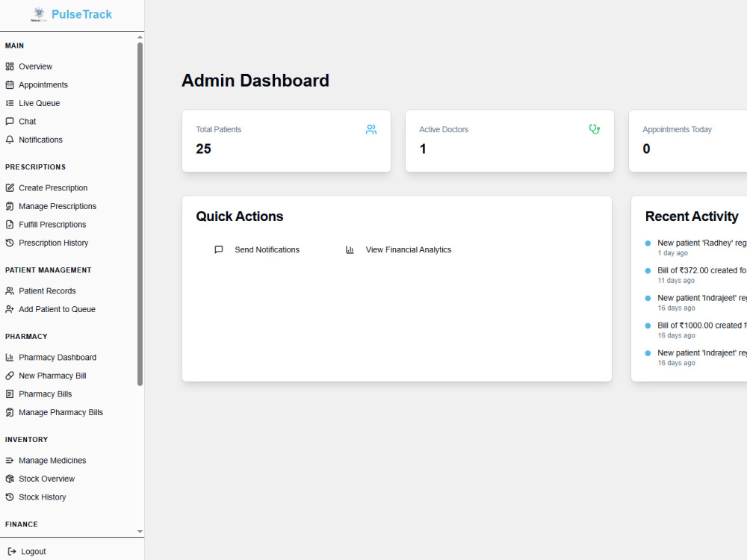Click the Send Notifications message icon

[x=219, y=249]
